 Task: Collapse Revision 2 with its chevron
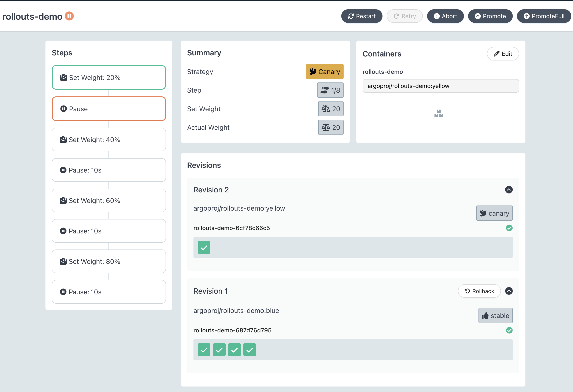coord(509,190)
